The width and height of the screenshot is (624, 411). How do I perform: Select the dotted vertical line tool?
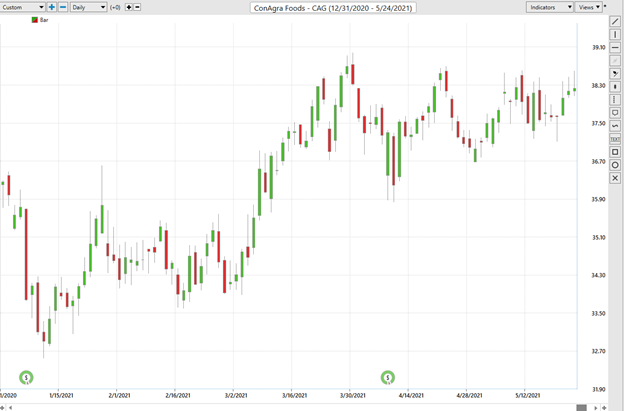tap(615, 99)
